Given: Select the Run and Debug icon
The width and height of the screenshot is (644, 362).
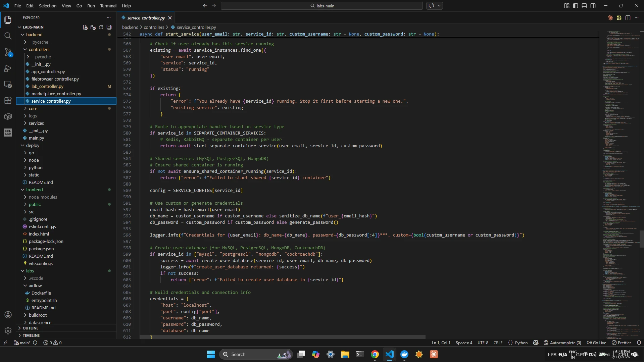Looking at the screenshot, I should tap(8, 68).
